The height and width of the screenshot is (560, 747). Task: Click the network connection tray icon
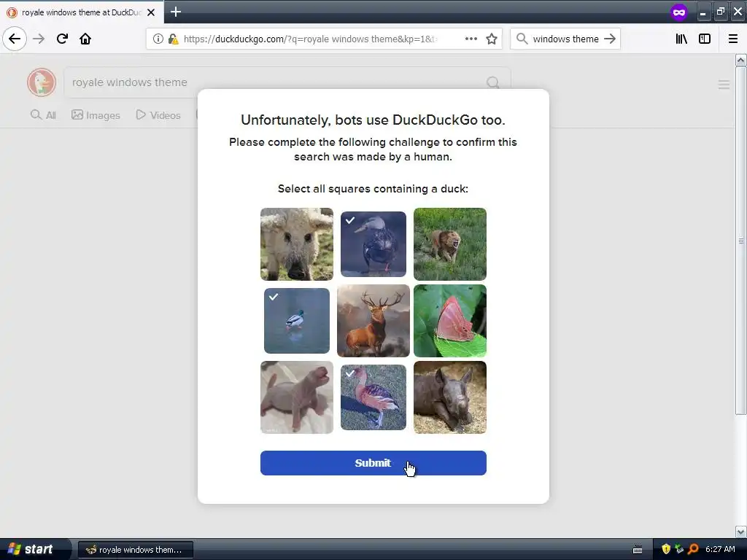pyautogui.click(x=679, y=549)
